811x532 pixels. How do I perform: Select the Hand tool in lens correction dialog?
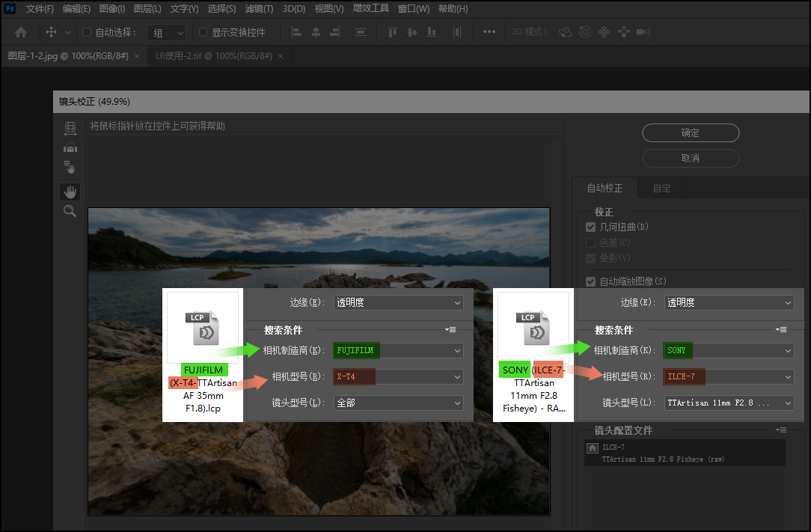[x=70, y=191]
